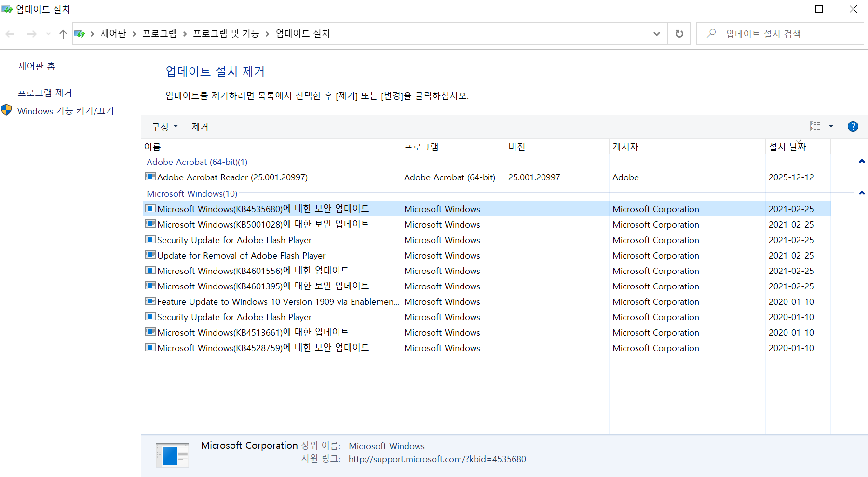Select the KB5001028 security update row
The height and width of the screenshot is (477, 868).
[487, 224]
